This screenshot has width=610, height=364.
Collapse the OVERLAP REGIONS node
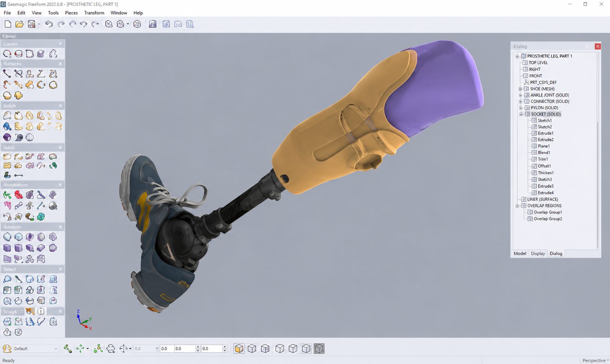click(x=517, y=206)
